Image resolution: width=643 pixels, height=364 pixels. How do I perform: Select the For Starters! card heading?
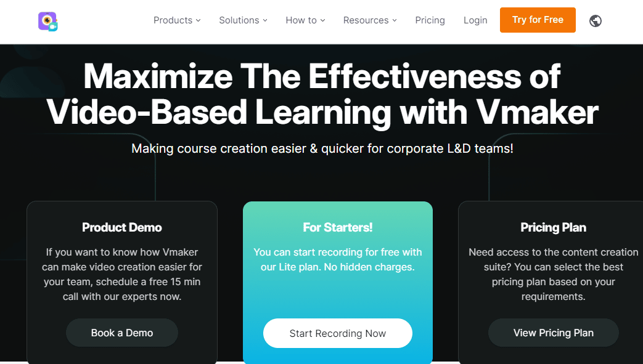[337, 227]
